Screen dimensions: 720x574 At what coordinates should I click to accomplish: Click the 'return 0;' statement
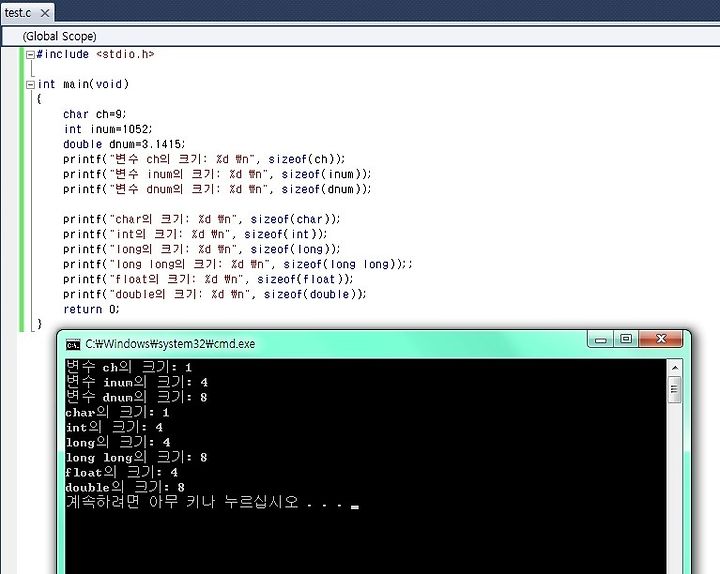pos(91,310)
